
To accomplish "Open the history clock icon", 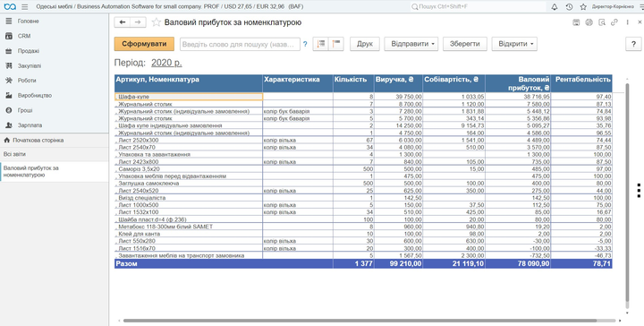I will [x=569, y=6].
